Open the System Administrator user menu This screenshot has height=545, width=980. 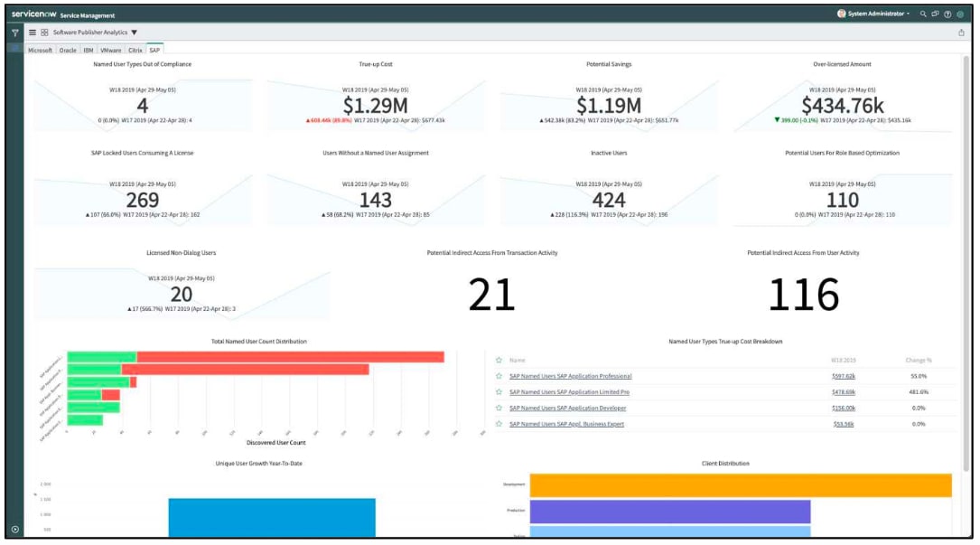[x=873, y=14]
